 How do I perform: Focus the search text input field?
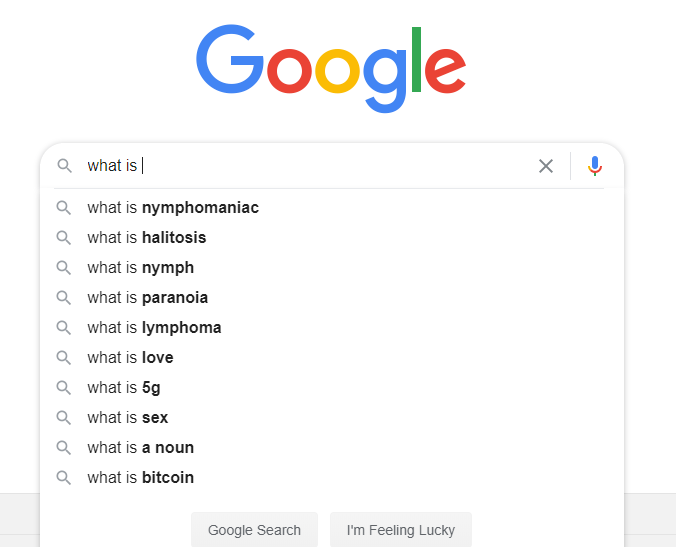330,166
